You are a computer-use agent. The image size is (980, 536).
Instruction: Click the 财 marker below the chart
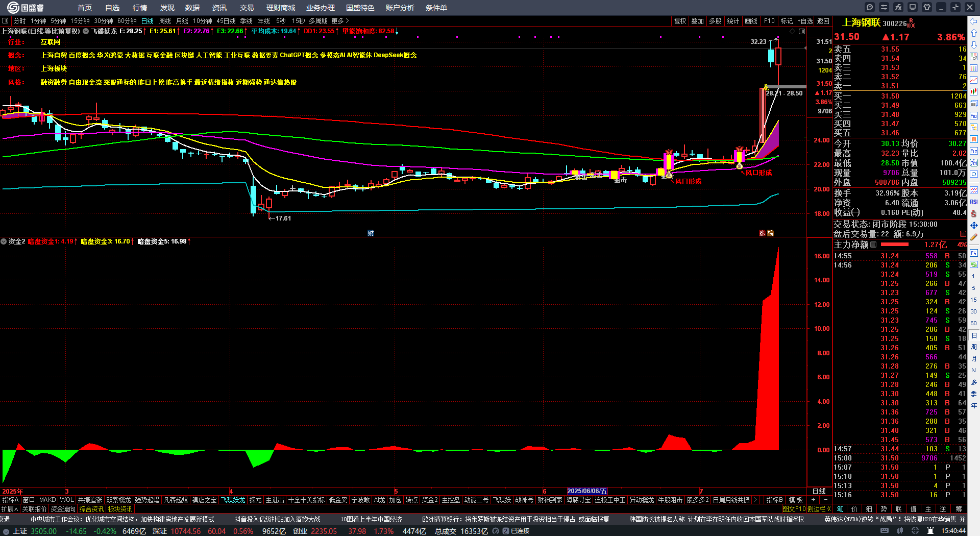(371, 233)
